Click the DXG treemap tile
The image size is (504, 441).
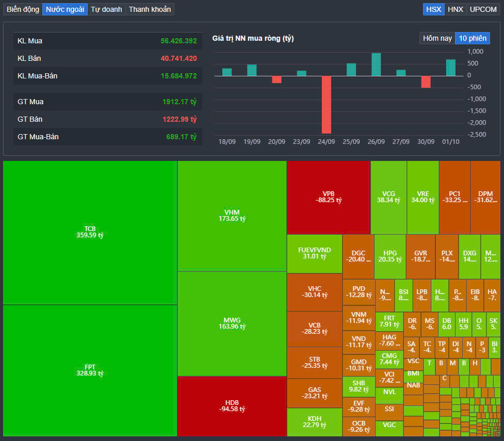469,256
